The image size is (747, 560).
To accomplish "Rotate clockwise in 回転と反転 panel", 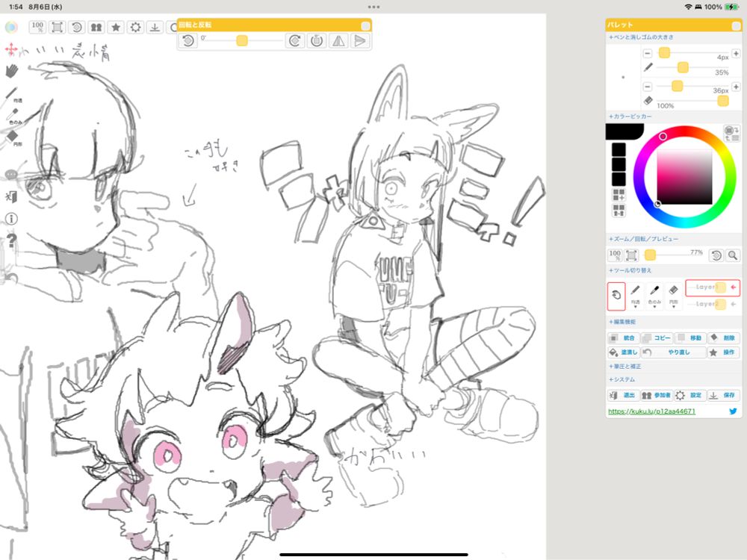I will click(295, 41).
